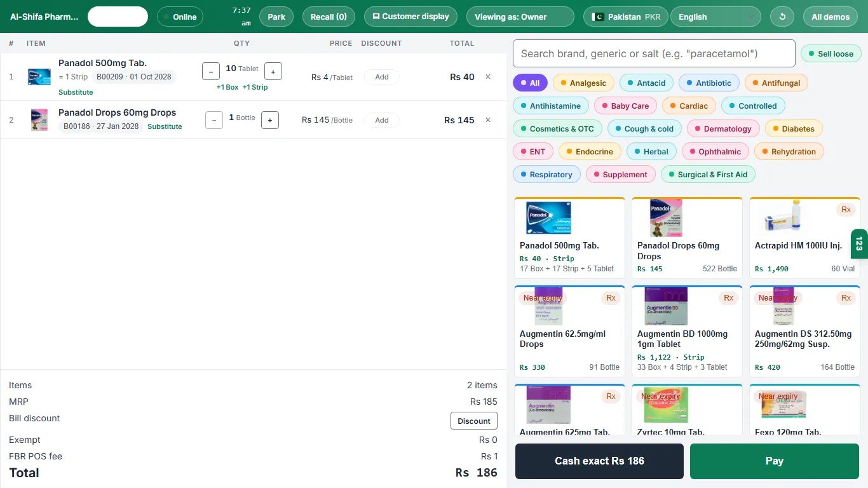Show Baby Care category products

coord(625,105)
